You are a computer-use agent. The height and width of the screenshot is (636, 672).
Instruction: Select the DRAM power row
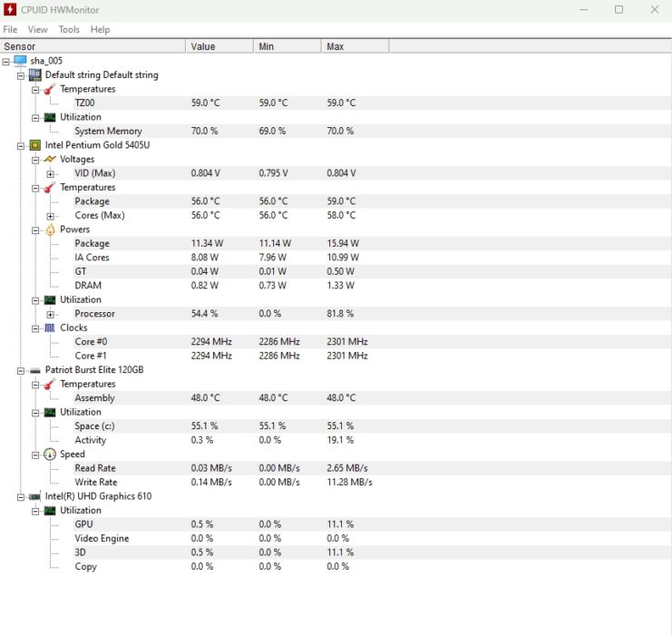click(373, 286)
